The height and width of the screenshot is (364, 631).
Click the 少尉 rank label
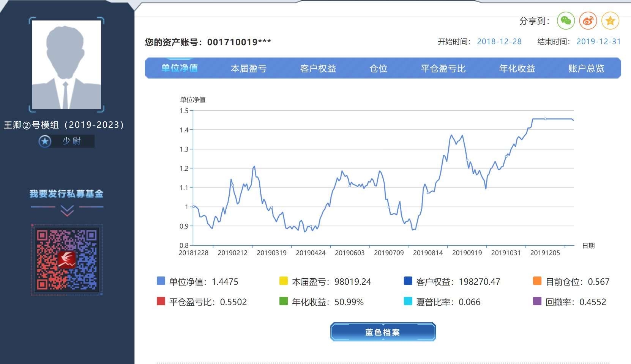pyautogui.click(x=72, y=141)
